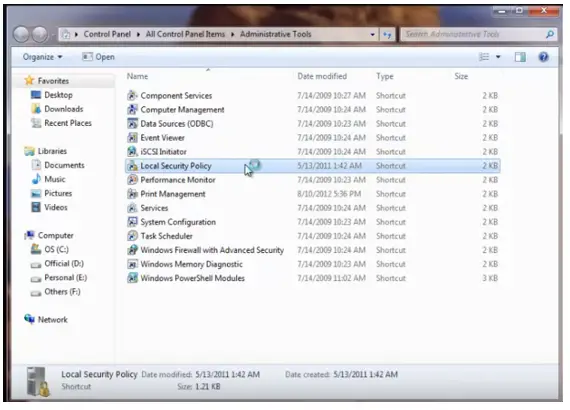Click the System Configuration icon
Image resolution: width=570 pixels, height=410 pixels.
(x=132, y=222)
